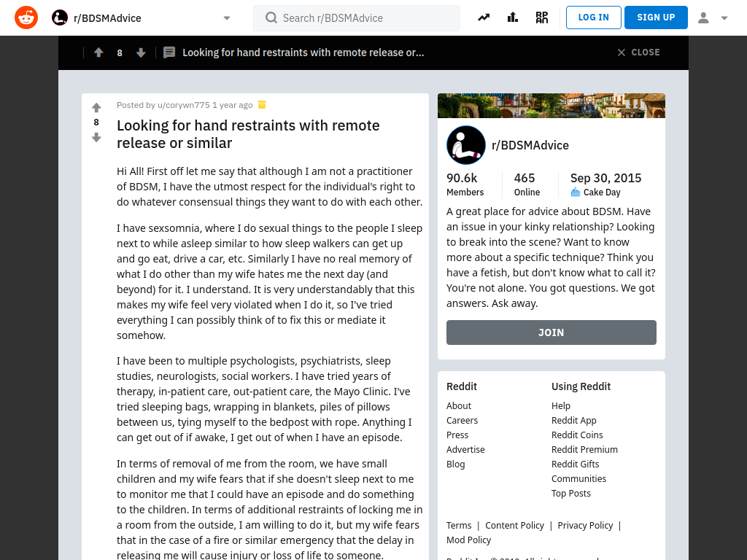
Task: Open u/corywn775 author profile link
Action: tap(183, 105)
